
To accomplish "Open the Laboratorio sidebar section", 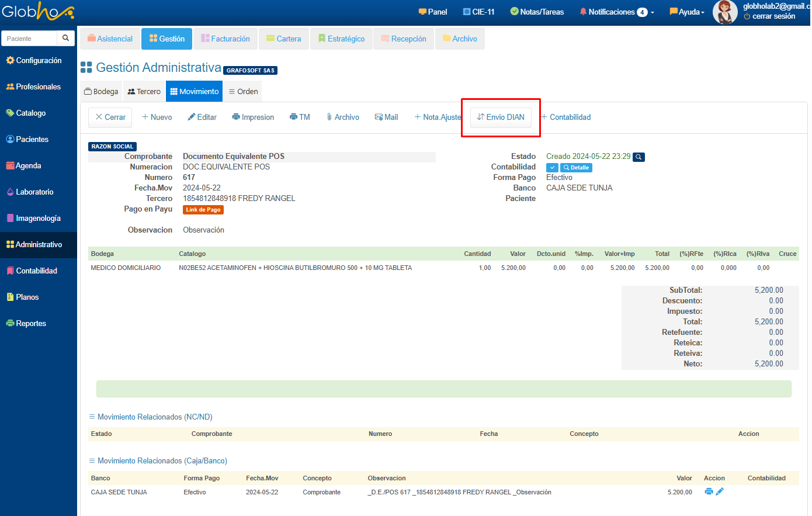I will 34,192.
